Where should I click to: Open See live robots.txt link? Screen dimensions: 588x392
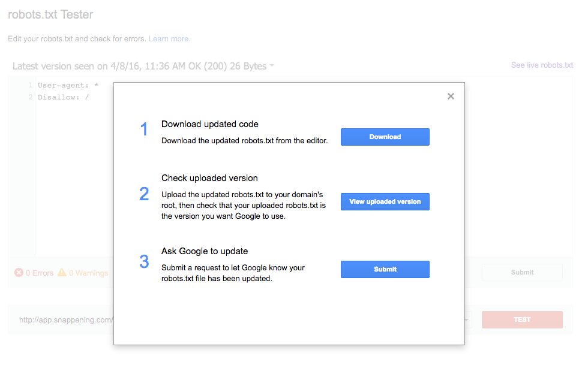tap(542, 65)
